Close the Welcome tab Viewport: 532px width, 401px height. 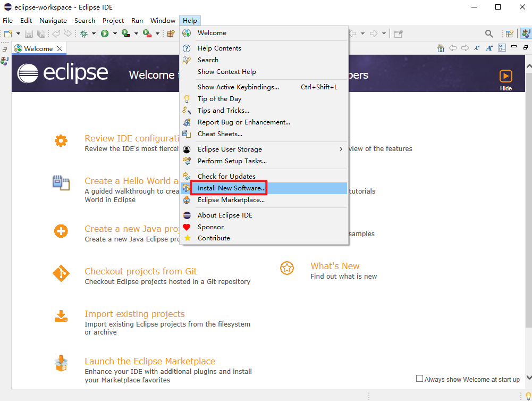60,48
